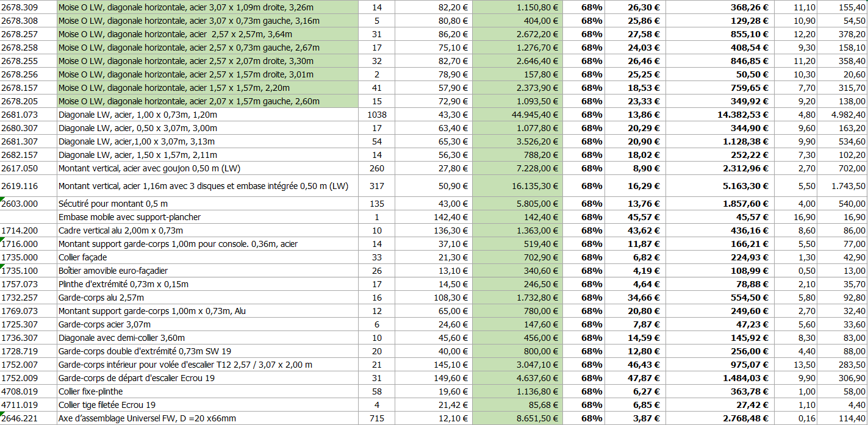Select quantity 260

point(377,168)
